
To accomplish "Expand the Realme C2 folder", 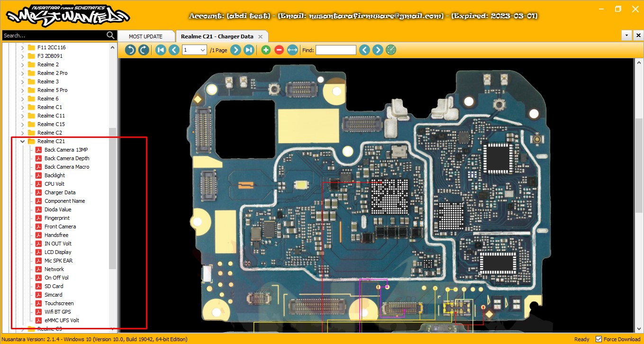I will tap(22, 133).
